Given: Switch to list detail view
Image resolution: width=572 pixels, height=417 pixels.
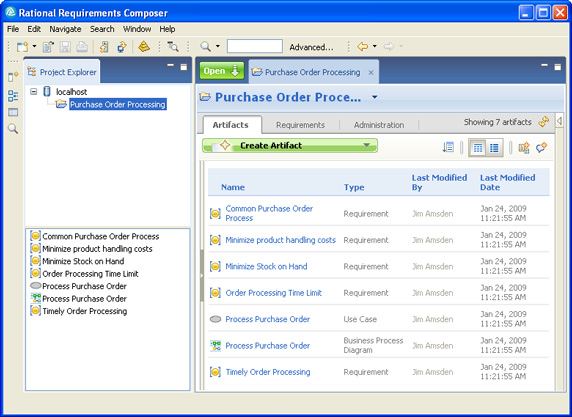Looking at the screenshot, I should (x=494, y=148).
